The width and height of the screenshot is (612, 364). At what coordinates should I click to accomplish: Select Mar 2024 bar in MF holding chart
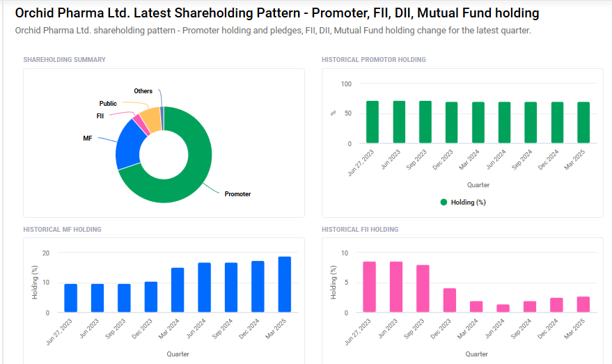pos(178,290)
